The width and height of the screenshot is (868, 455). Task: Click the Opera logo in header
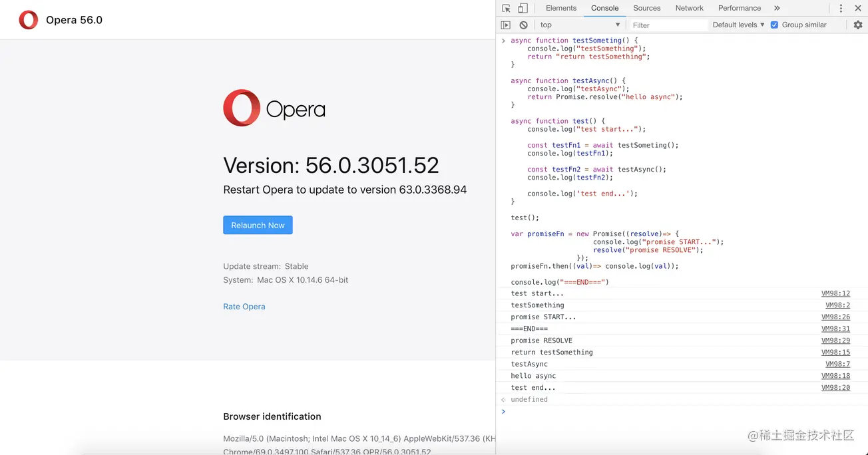click(x=29, y=20)
